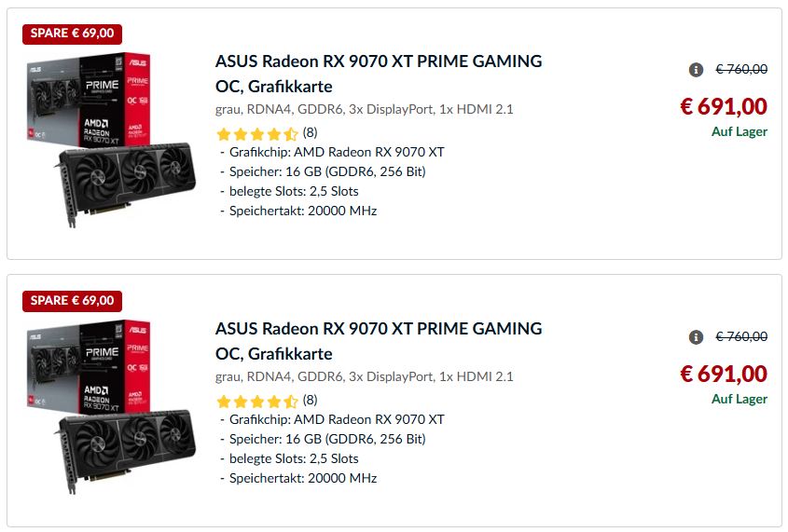Viewport: 788px width, 532px height.
Task: Click the grey subtitle under the bottom product title
Action: 364,376
